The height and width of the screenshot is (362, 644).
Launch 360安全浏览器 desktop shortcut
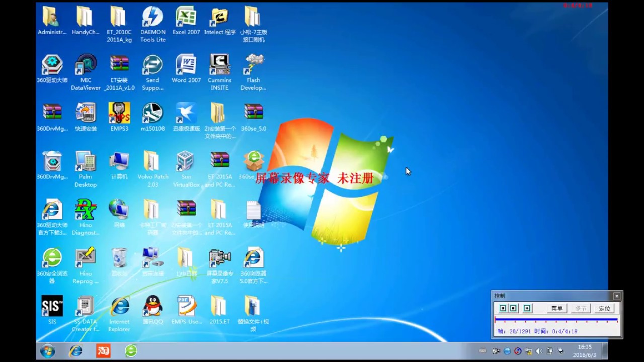click(x=52, y=265)
